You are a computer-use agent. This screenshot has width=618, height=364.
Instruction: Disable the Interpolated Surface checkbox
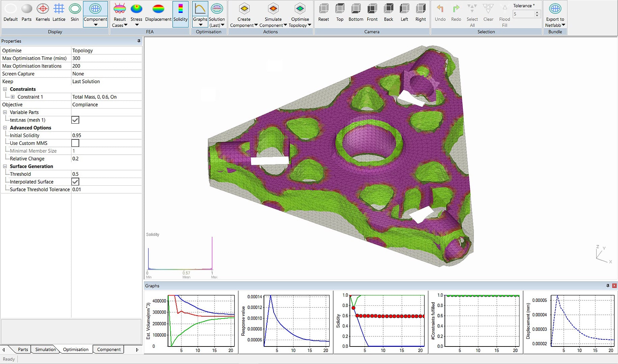[x=75, y=182]
